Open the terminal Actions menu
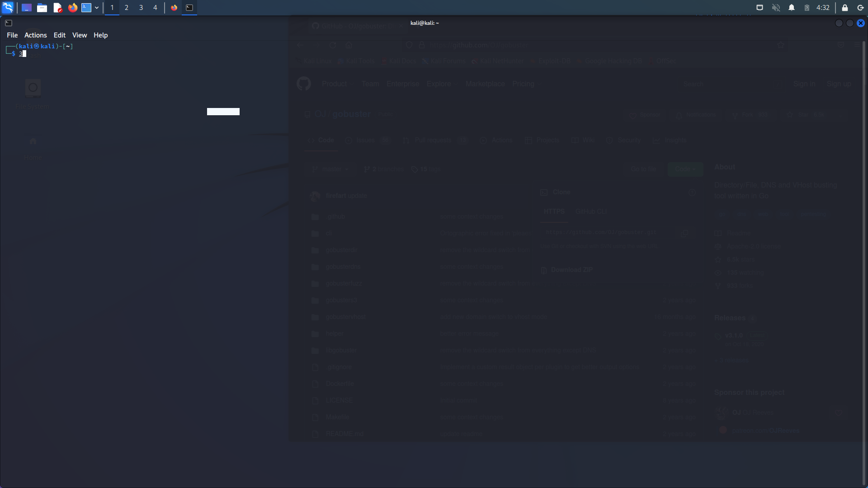 [x=35, y=35]
